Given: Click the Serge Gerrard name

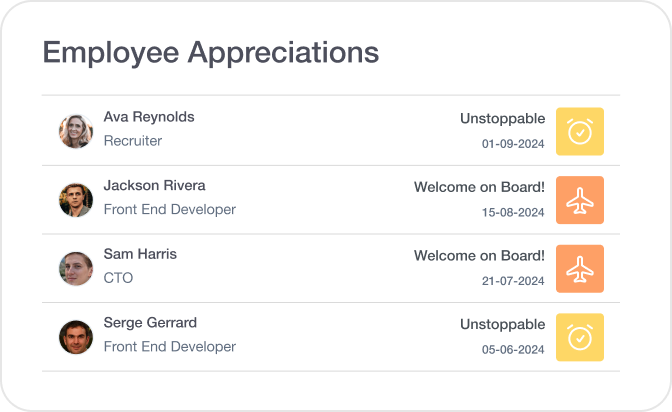Looking at the screenshot, I should click(150, 323).
